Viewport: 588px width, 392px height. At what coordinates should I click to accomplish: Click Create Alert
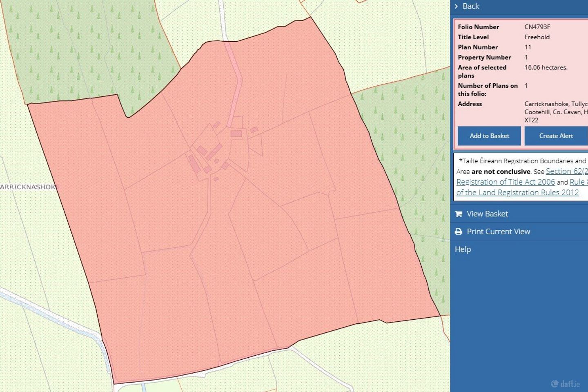click(x=556, y=136)
